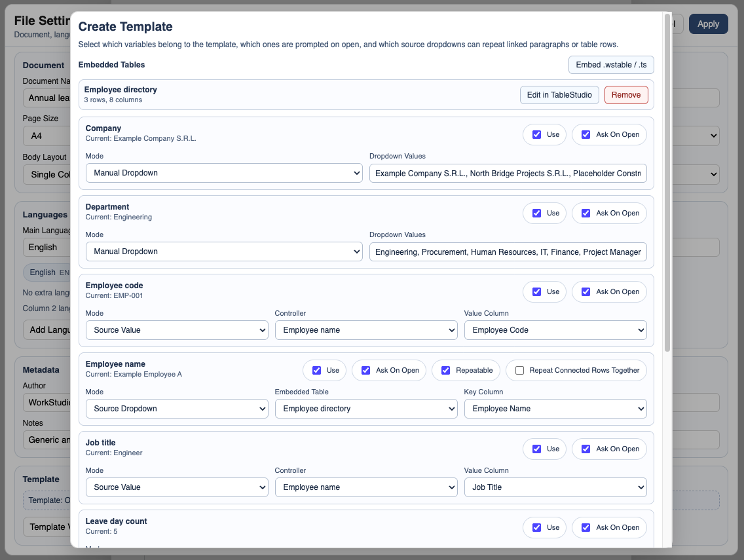Click Apply in File Settings window

709,24
